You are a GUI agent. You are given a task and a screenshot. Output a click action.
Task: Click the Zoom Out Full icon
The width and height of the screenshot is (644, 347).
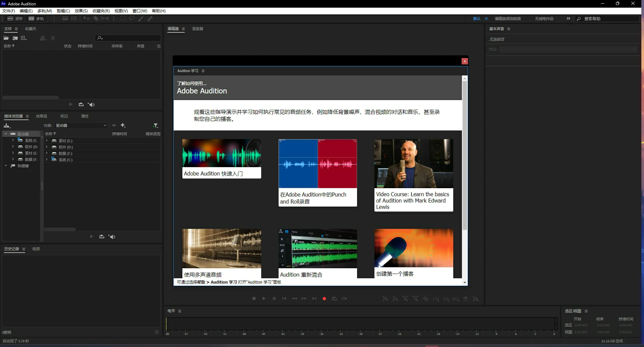pos(426,299)
